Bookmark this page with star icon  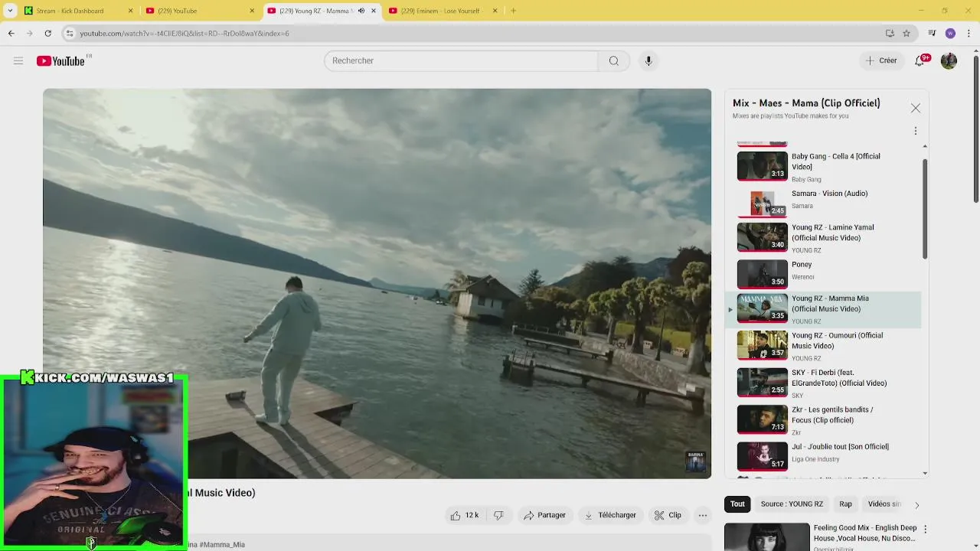point(906,33)
